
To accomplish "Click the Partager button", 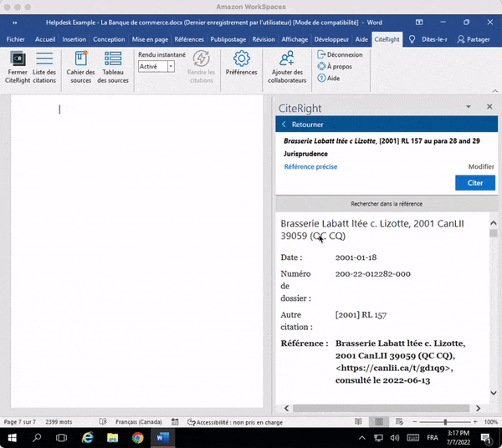I will tap(474, 39).
